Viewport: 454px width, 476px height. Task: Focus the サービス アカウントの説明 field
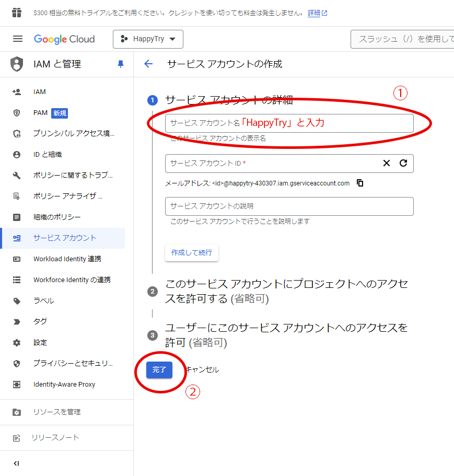[x=289, y=206]
